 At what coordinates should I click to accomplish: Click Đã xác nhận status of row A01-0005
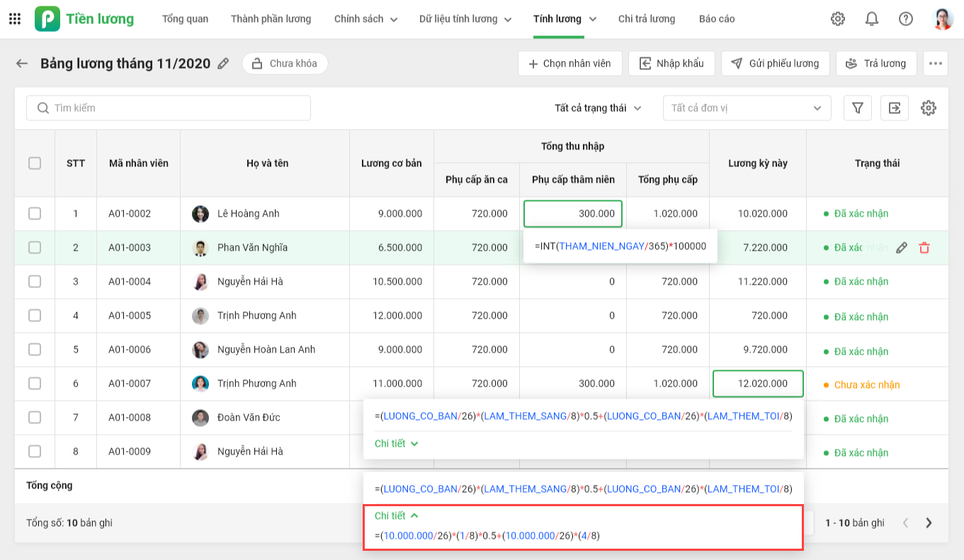coord(861,316)
